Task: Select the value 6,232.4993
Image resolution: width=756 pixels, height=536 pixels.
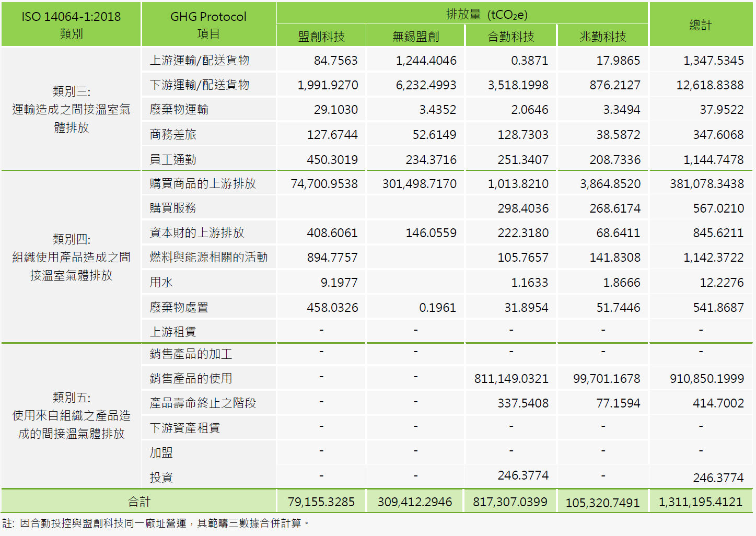Action: point(426,85)
